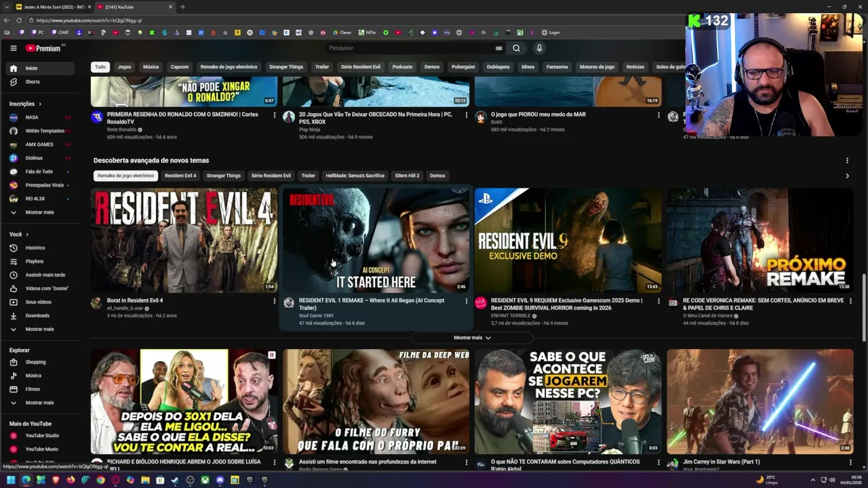Click the browser address bar URL
Image resolution: width=868 pixels, height=488 pixels.
pyautogui.click(x=89, y=20)
